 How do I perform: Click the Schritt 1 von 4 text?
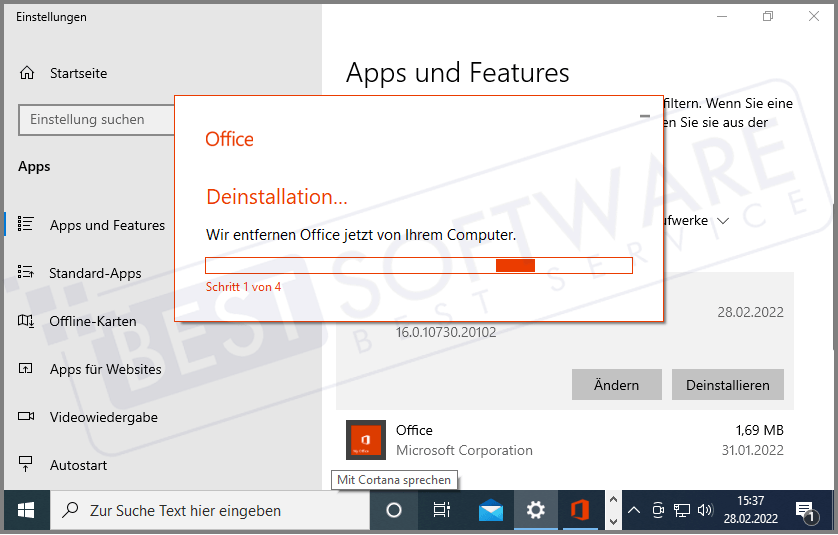tap(243, 287)
